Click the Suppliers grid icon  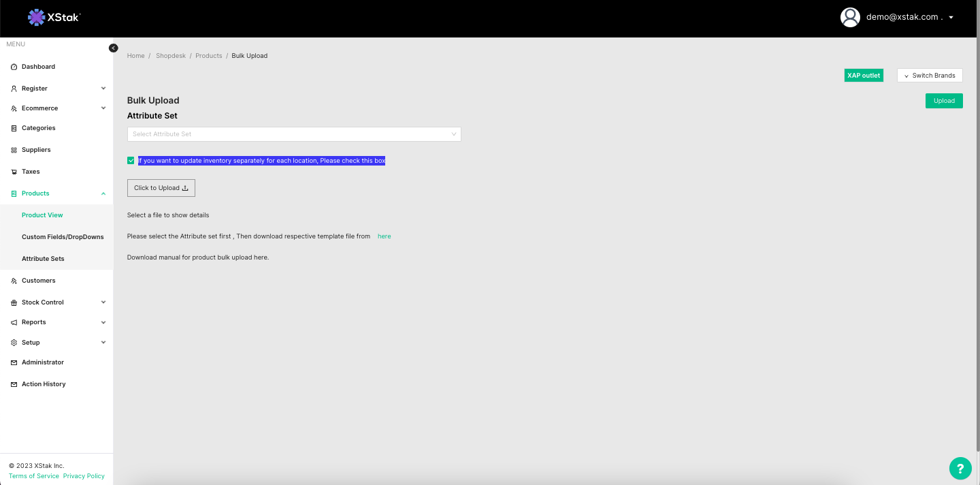[14, 150]
